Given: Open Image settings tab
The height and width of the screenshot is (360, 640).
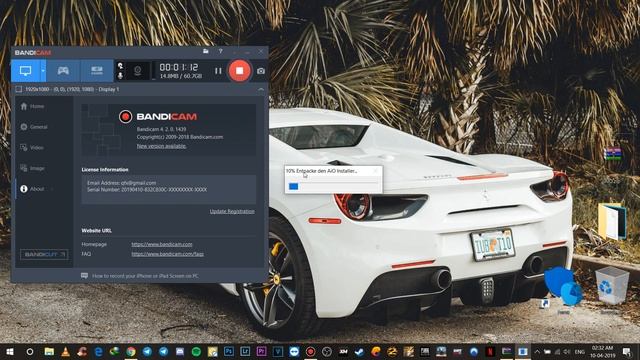Looking at the screenshot, I should point(32,168).
